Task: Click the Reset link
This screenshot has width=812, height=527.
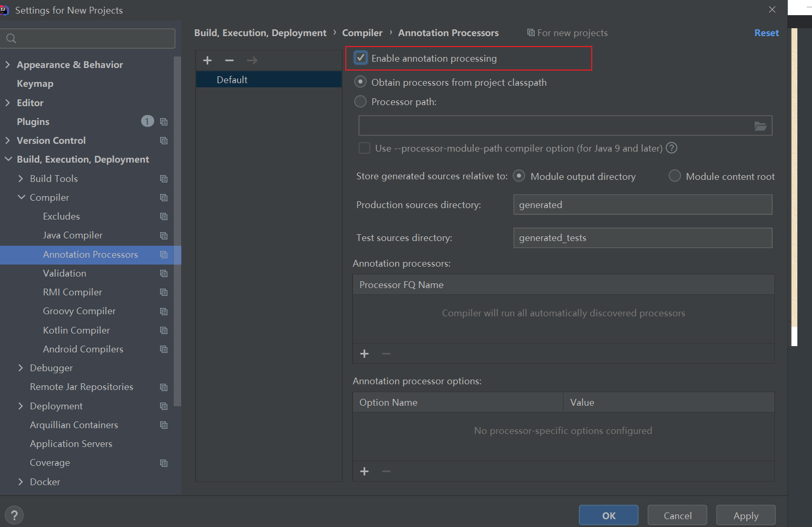Action: coord(766,32)
